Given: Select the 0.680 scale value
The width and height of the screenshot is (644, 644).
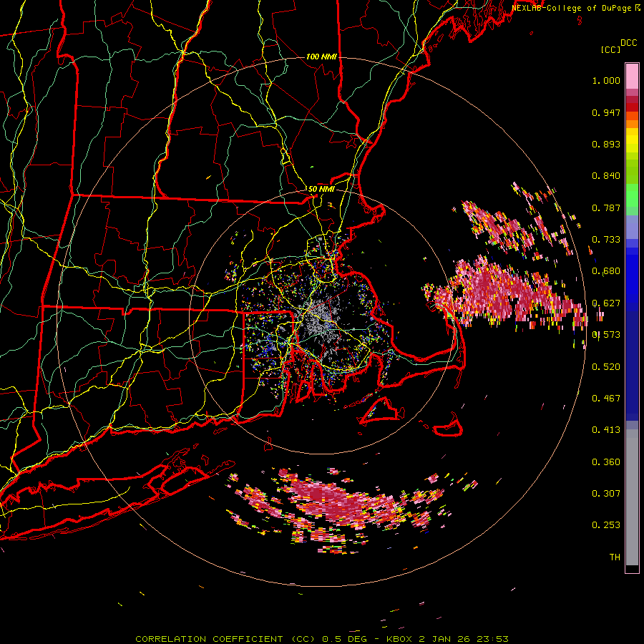Looking at the screenshot, I should click(606, 271).
